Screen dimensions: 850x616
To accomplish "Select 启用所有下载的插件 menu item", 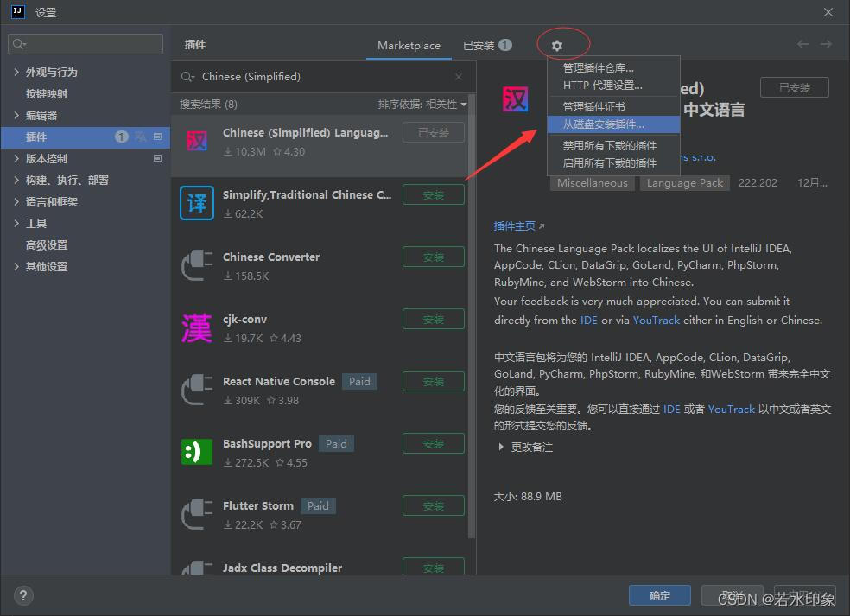I will point(613,162).
